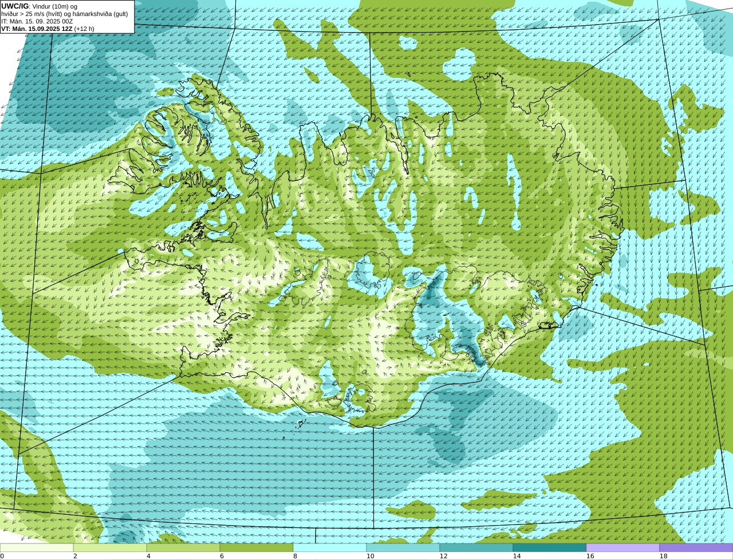Click the legend scale label '6'

point(222,556)
